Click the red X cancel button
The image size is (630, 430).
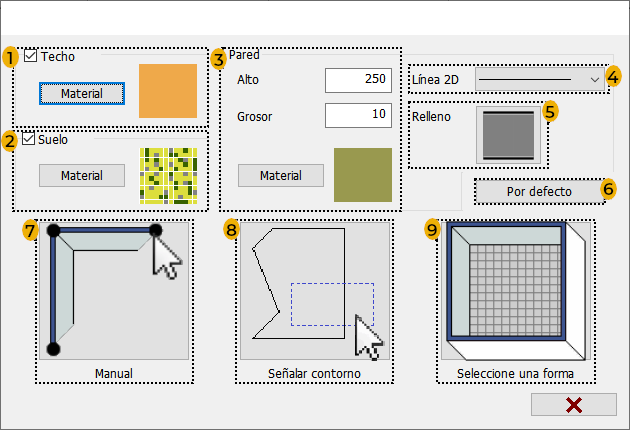[x=574, y=405]
